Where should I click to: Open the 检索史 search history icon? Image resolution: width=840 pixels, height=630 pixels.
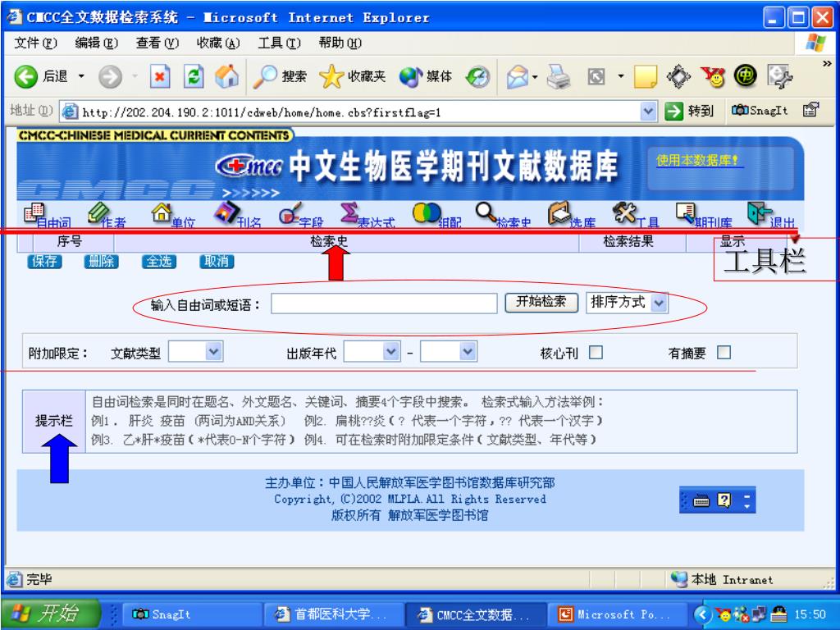click(503, 216)
